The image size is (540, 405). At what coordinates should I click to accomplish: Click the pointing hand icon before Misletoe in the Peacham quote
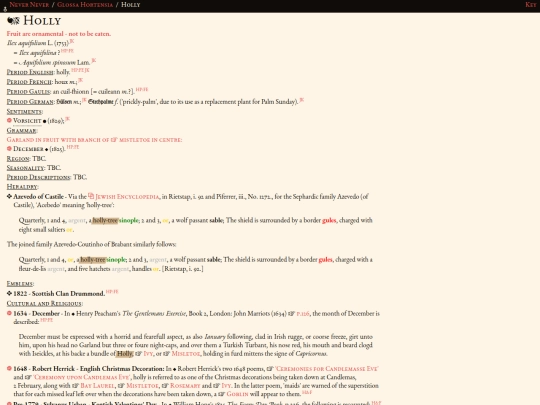166,353
